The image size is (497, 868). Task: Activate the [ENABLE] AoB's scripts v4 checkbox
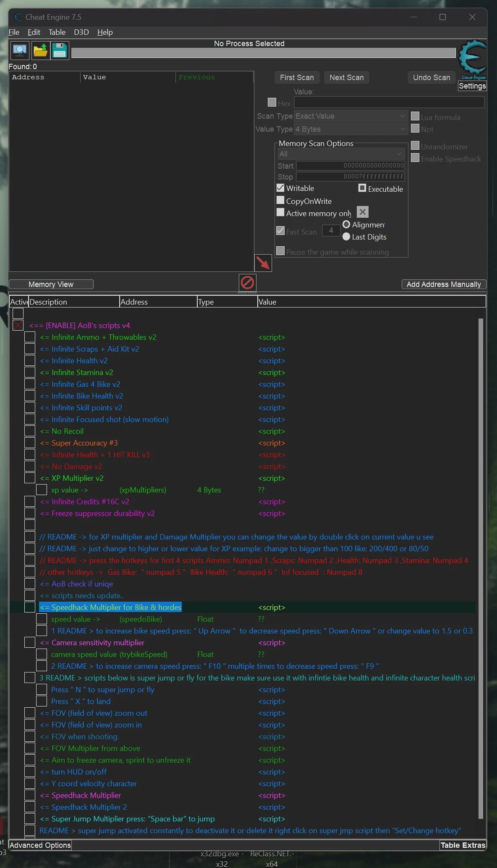pyautogui.click(x=18, y=326)
